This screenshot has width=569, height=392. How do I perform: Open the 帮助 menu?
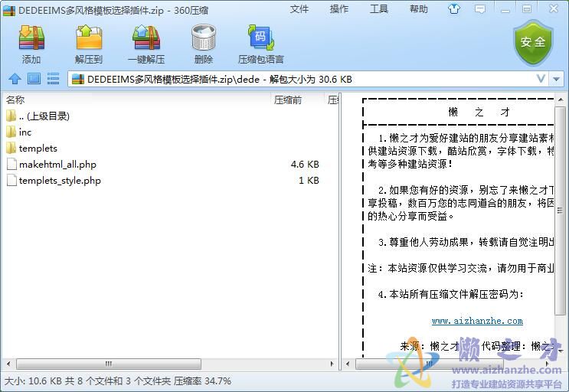click(x=419, y=9)
